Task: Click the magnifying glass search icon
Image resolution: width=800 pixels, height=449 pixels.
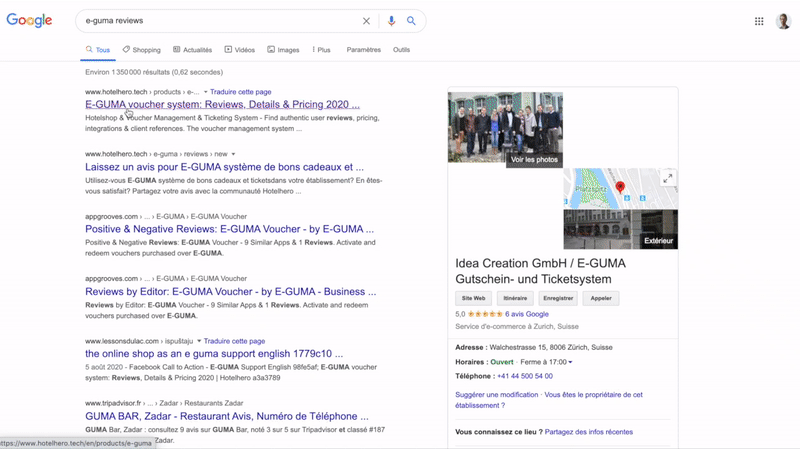Action: [411, 21]
